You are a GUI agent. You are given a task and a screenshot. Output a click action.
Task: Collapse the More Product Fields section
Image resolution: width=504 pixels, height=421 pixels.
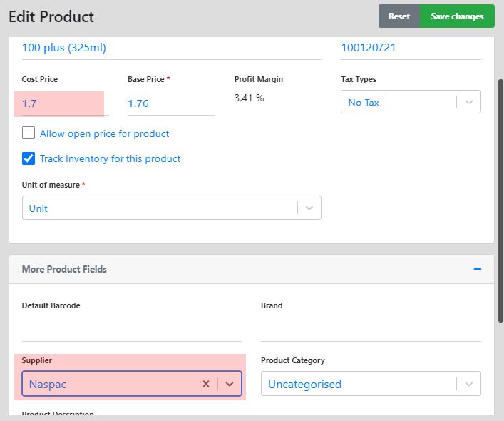(x=478, y=269)
